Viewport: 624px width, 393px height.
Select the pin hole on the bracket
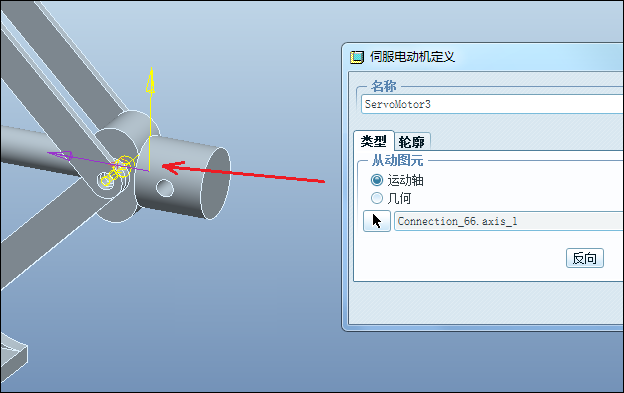106,180
